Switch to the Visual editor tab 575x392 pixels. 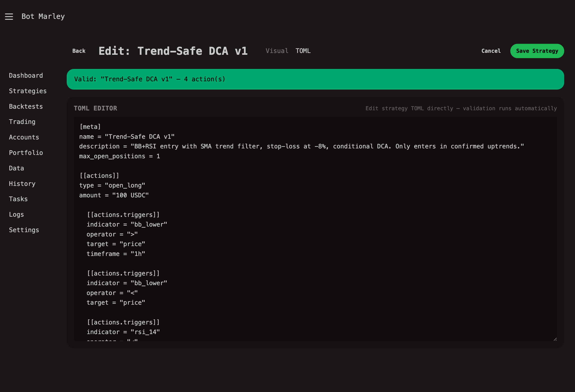pyautogui.click(x=277, y=51)
